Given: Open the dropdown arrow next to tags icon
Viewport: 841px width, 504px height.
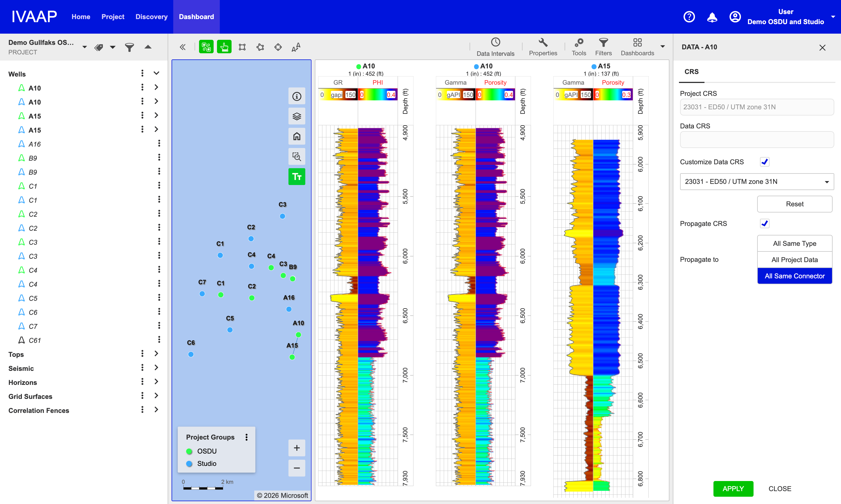Looking at the screenshot, I should click(112, 47).
